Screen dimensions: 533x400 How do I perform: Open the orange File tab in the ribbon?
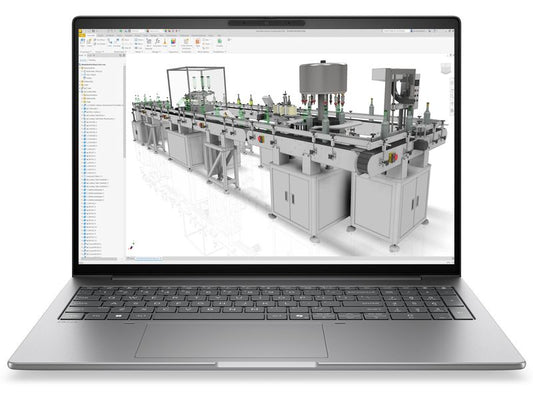[82, 35]
